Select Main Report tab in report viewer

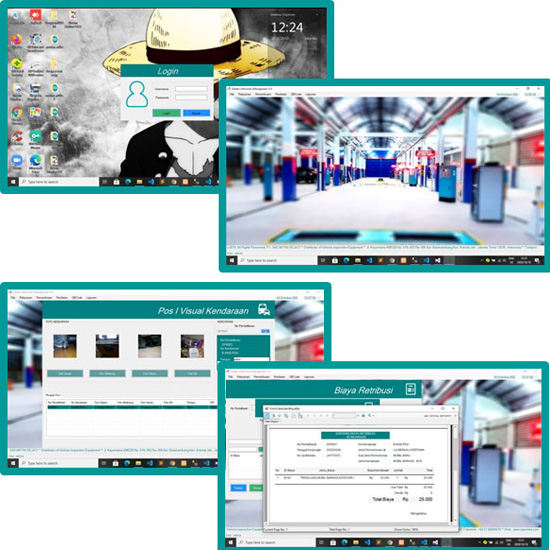(272, 421)
